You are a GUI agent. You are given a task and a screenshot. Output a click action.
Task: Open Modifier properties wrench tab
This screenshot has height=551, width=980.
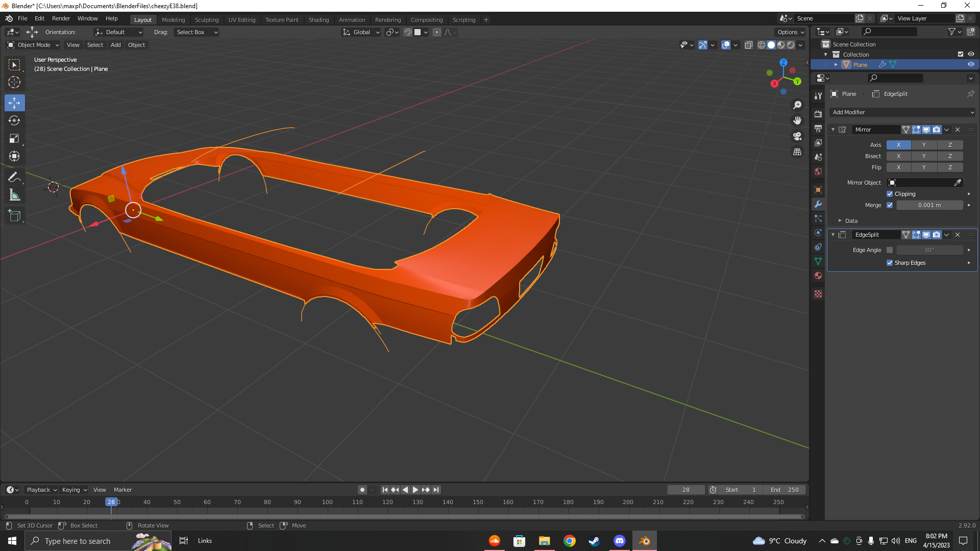tap(818, 204)
